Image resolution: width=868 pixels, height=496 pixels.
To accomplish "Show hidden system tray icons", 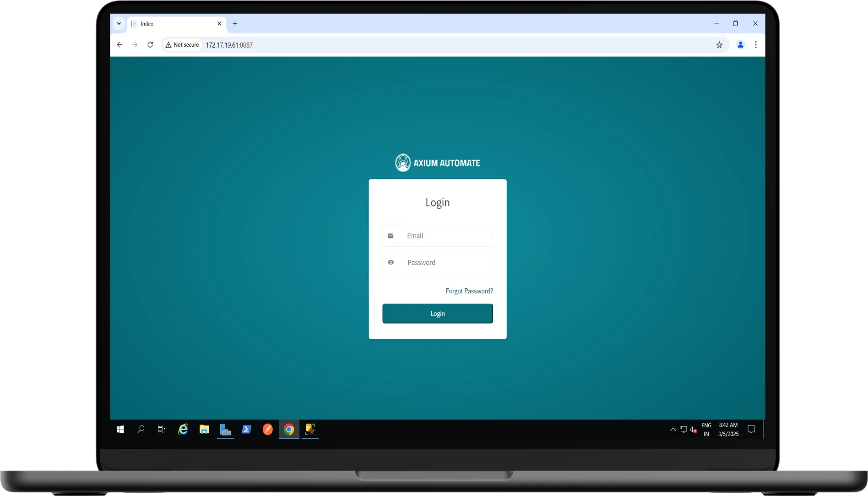I will click(x=673, y=430).
